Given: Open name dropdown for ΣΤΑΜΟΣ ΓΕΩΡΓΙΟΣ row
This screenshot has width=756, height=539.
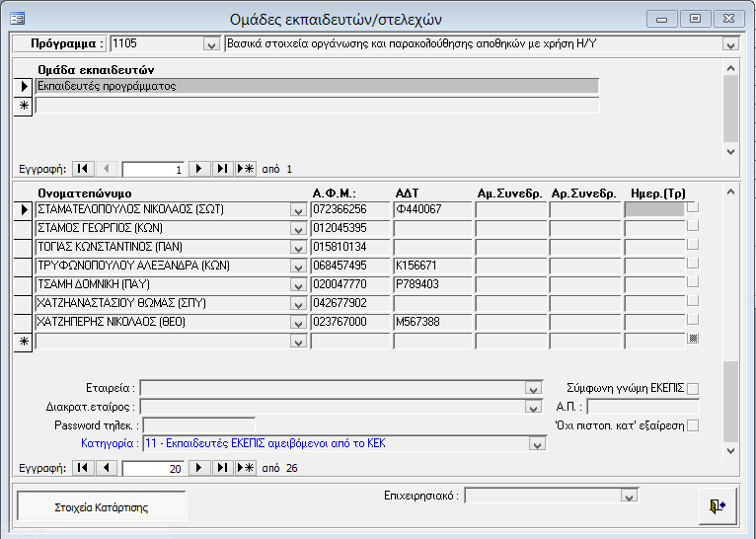Looking at the screenshot, I should (297, 228).
